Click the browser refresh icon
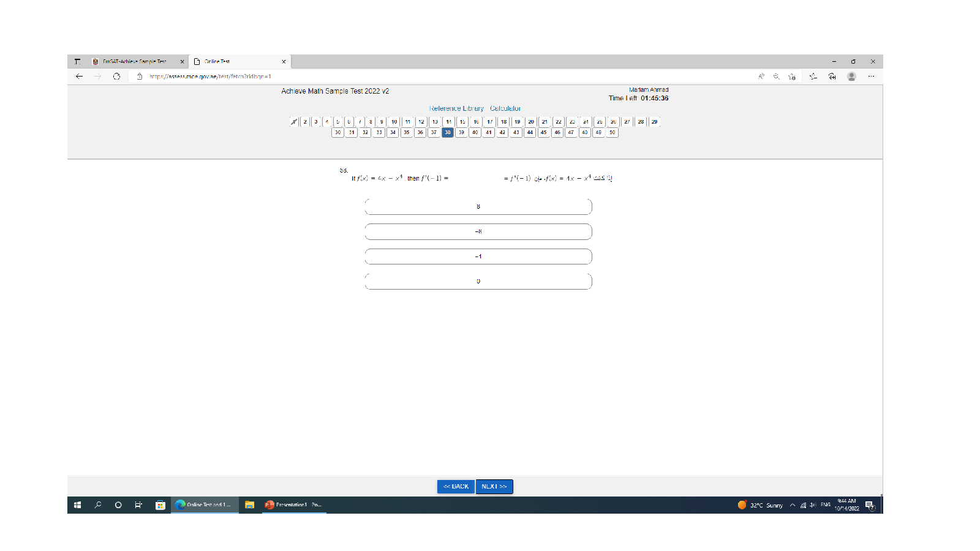 116,77
